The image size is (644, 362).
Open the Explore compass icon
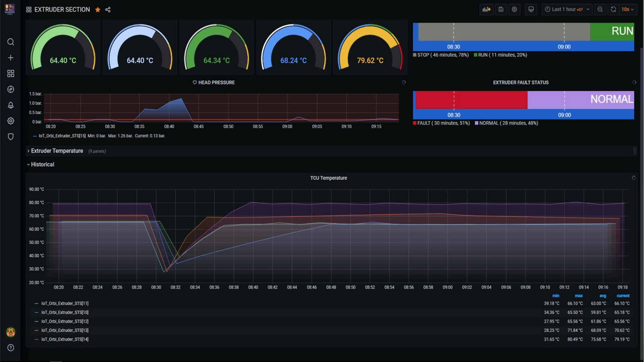click(11, 89)
